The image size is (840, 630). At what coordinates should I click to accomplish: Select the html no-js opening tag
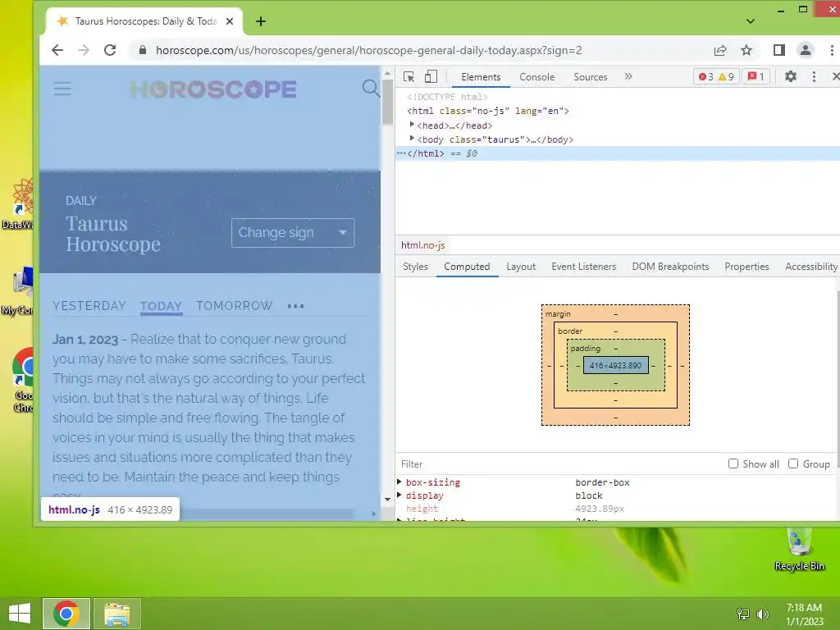pos(487,111)
